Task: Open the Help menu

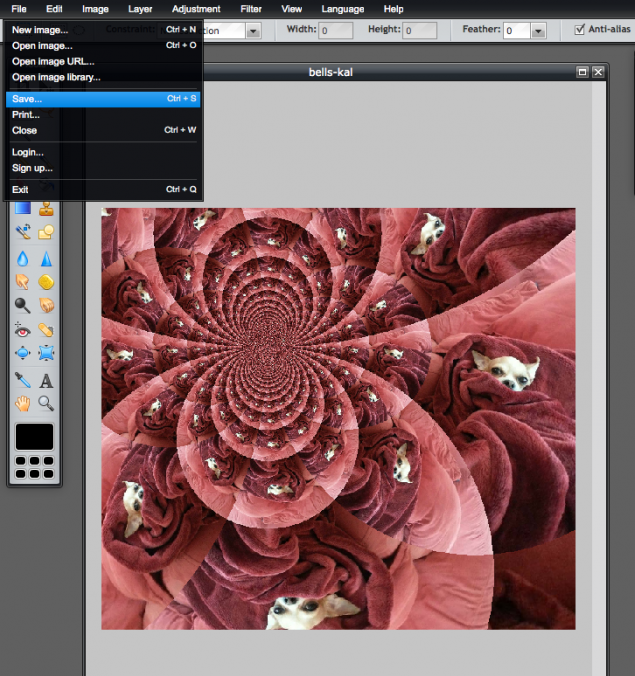Action: pos(394,9)
